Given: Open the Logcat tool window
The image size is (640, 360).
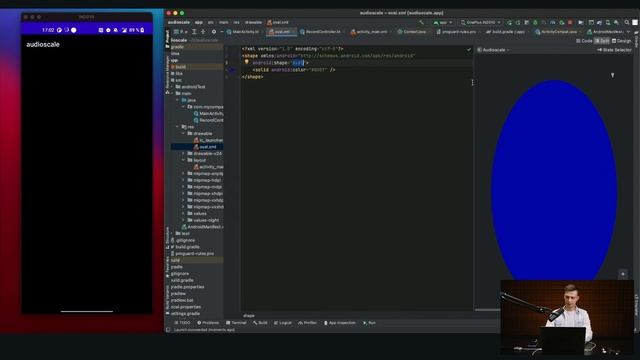Looking at the screenshot, I should (283, 323).
